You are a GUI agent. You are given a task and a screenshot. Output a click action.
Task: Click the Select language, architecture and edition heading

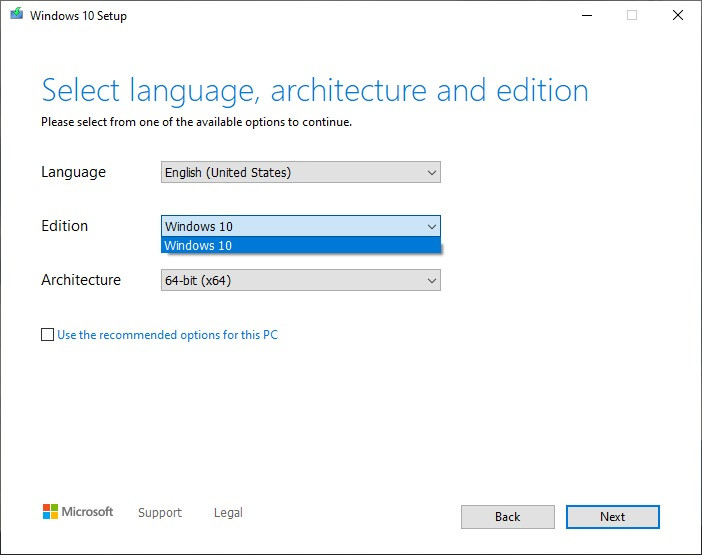[x=315, y=91]
